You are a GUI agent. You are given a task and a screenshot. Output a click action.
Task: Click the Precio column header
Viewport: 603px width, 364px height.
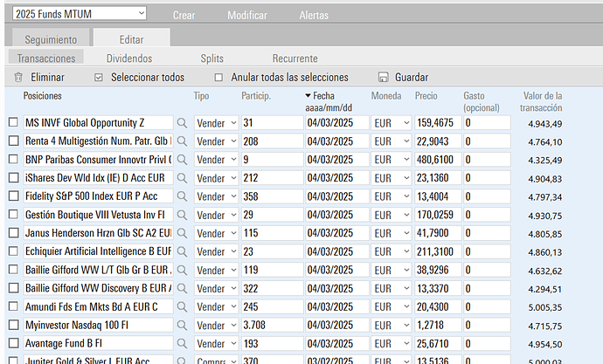[426, 96]
